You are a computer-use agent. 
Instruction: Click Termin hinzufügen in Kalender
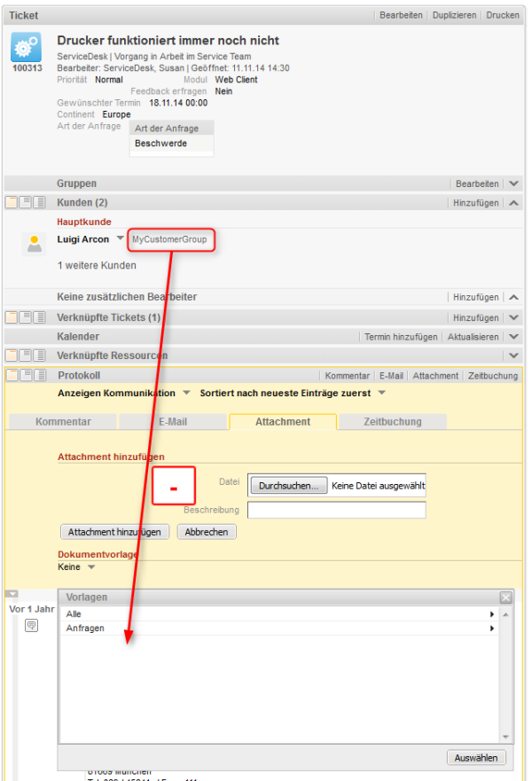point(401,337)
